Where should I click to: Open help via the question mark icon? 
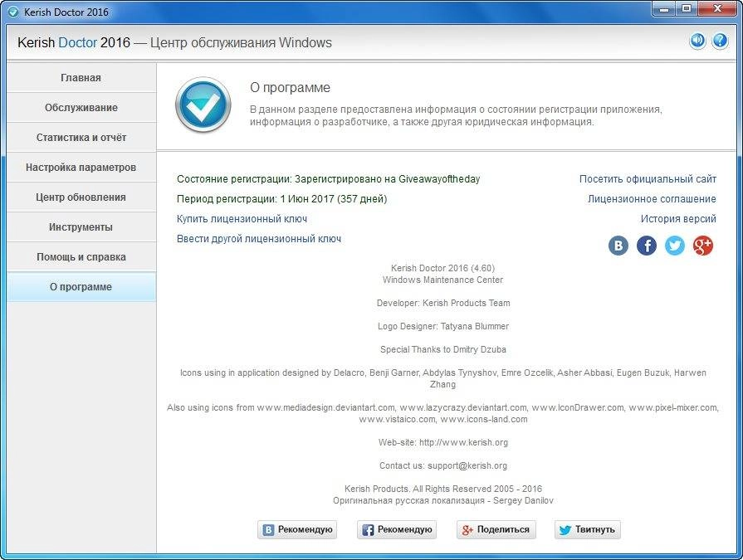[x=720, y=41]
